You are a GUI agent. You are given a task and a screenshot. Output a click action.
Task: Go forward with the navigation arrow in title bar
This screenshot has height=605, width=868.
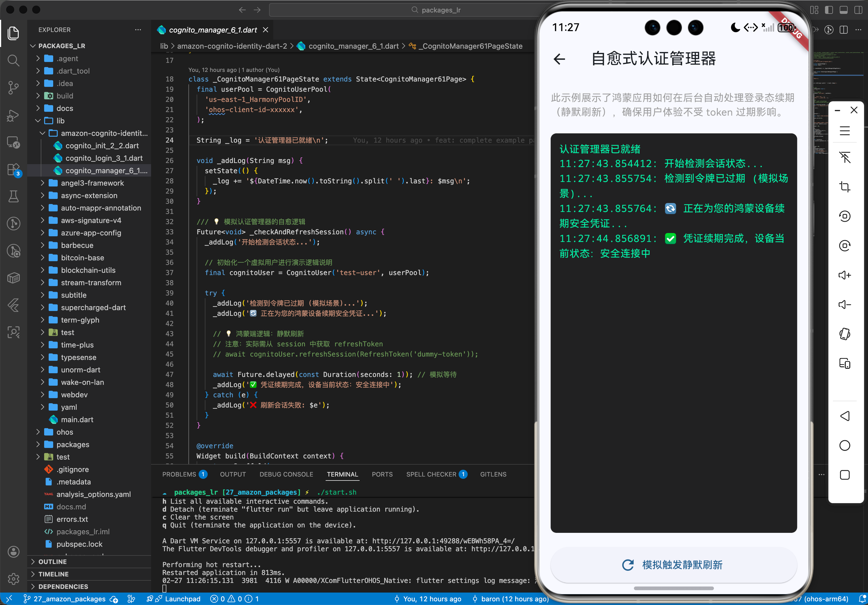257,10
